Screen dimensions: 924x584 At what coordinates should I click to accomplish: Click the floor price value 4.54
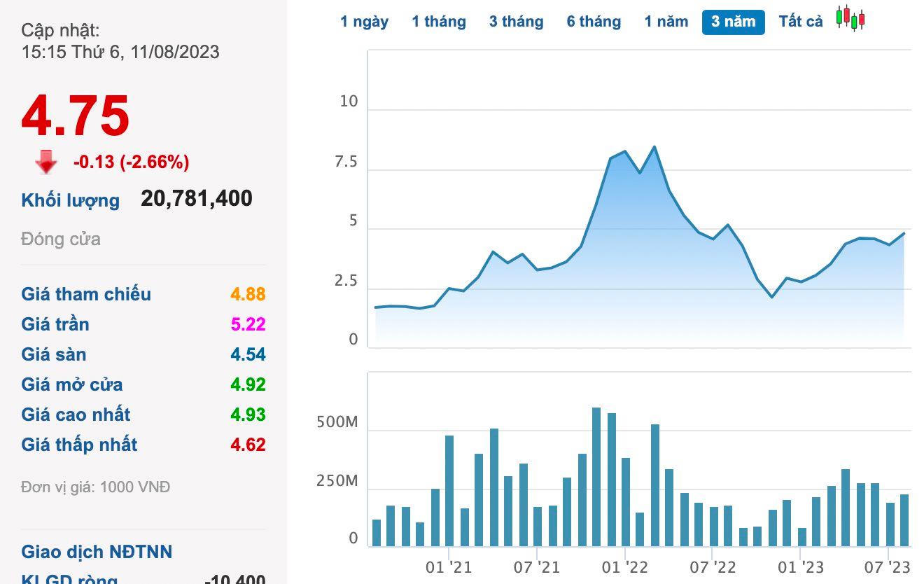pos(248,354)
